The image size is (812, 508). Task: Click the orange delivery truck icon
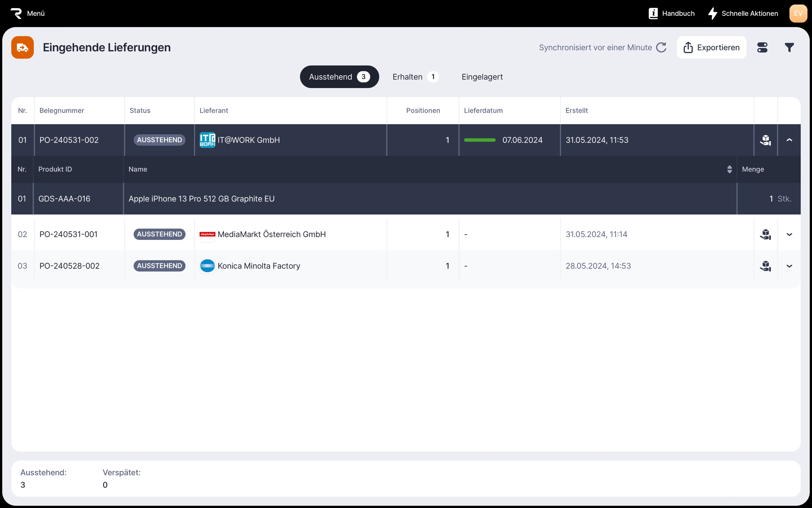point(23,47)
